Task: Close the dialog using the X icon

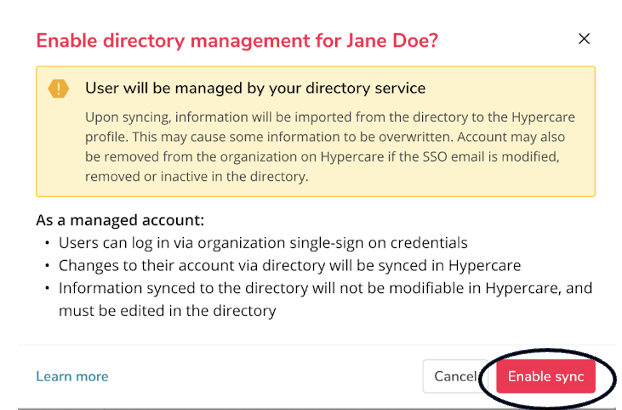Action: [x=584, y=39]
